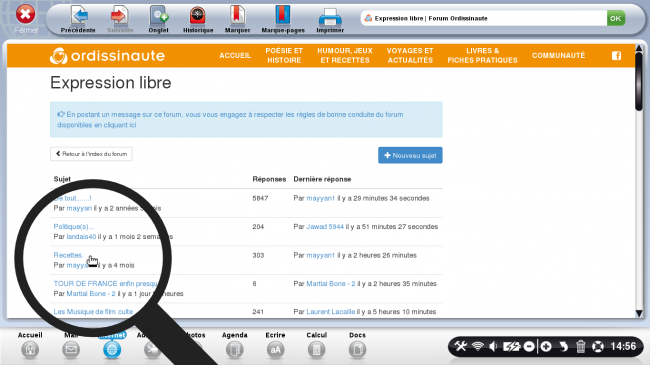This screenshot has height=365, width=650.
Task: Click the Suivante forward arrow icon
Action: coord(120,15)
